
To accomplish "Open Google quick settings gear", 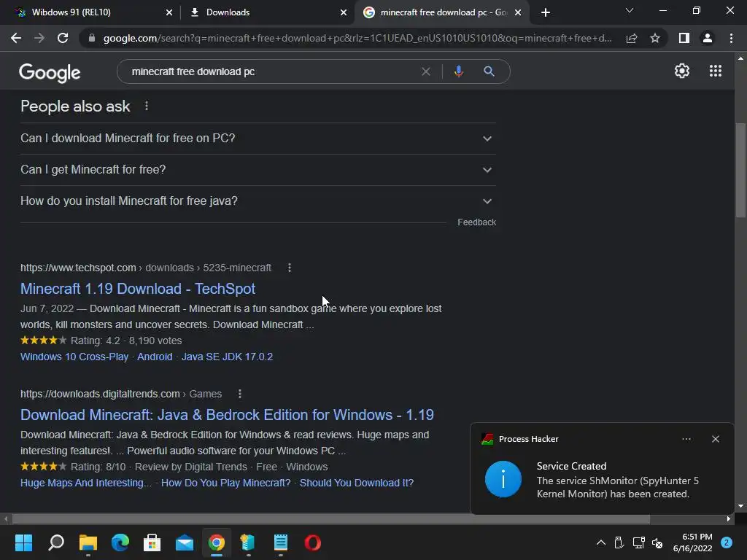I will (x=682, y=71).
